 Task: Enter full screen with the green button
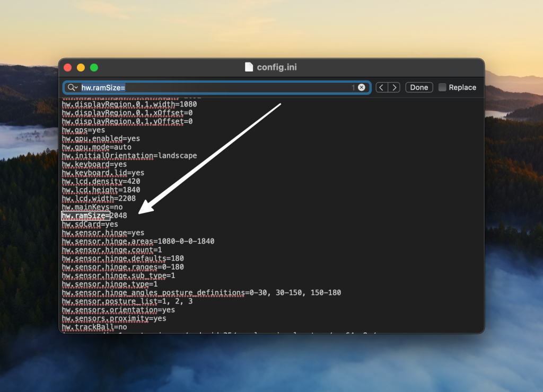(x=94, y=67)
